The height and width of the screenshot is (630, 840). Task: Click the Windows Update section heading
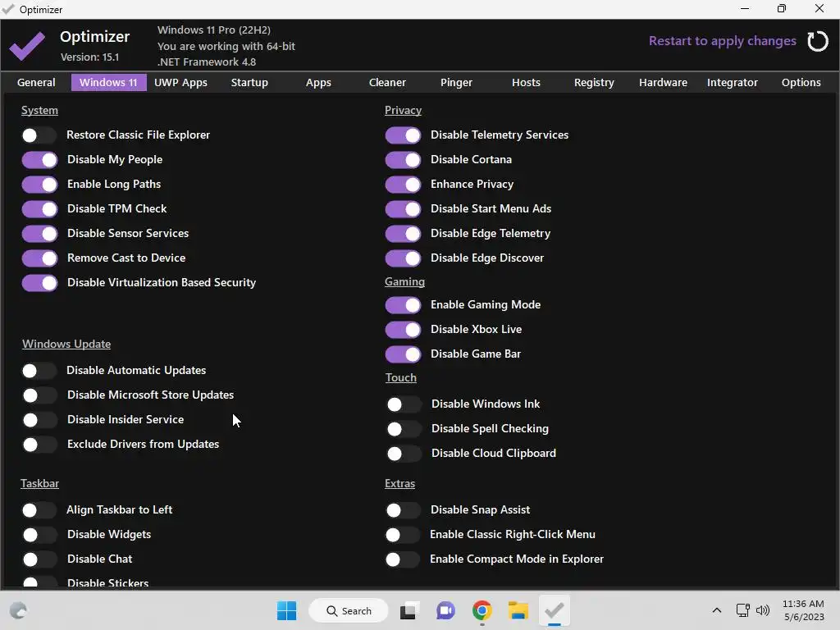pos(66,344)
